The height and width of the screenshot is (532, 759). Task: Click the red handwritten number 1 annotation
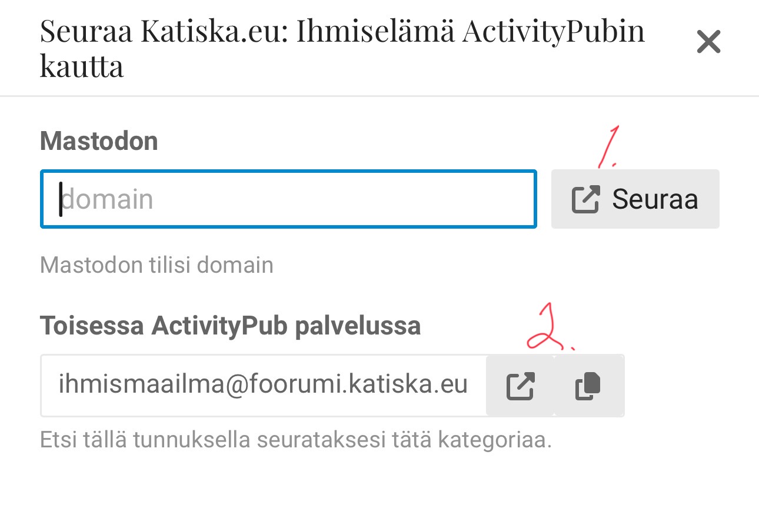(x=606, y=147)
